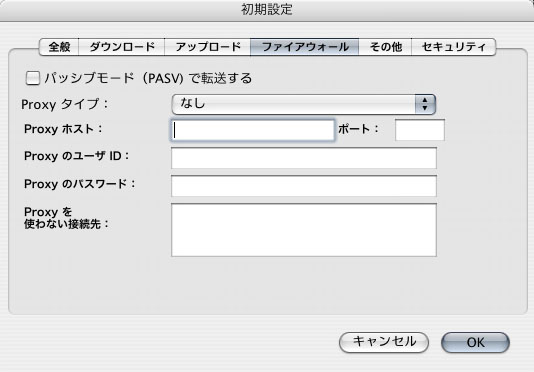Click the Proxy タイプ label
Viewport: 534px width, 372px height.
click(x=64, y=104)
